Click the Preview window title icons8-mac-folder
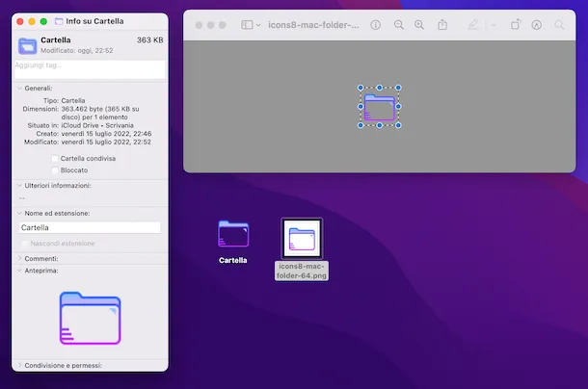 (313, 25)
